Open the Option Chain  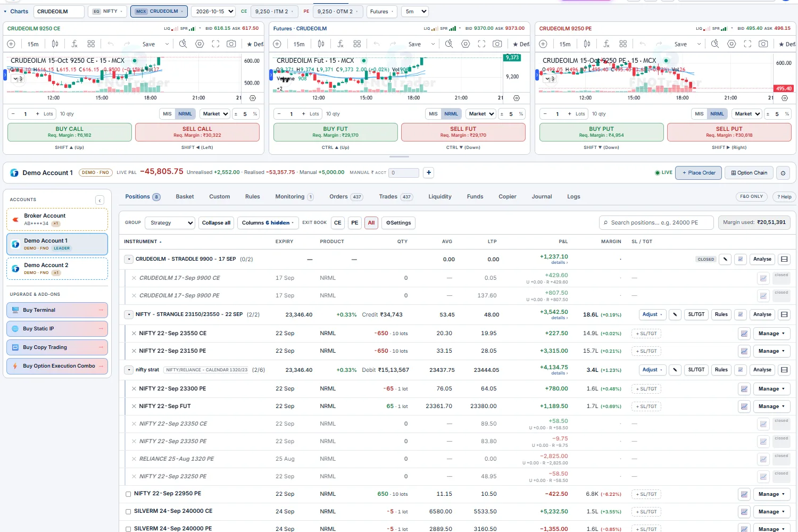pyautogui.click(x=749, y=173)
